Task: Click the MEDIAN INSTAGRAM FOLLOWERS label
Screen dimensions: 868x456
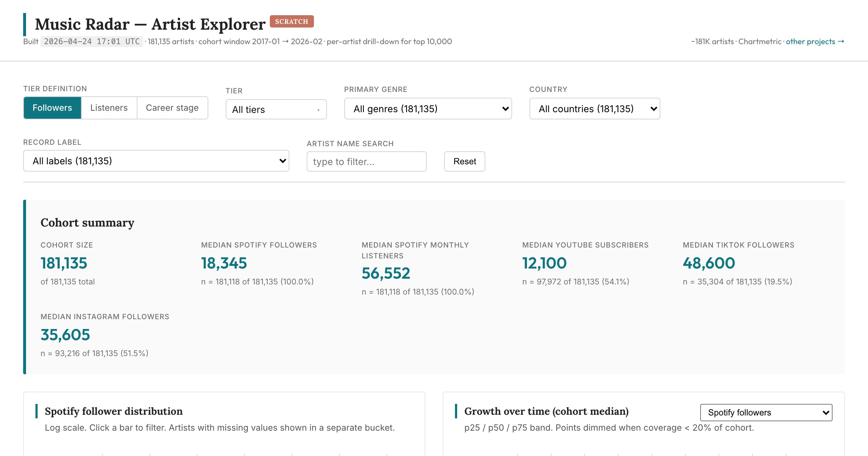Action: point(105,317)
